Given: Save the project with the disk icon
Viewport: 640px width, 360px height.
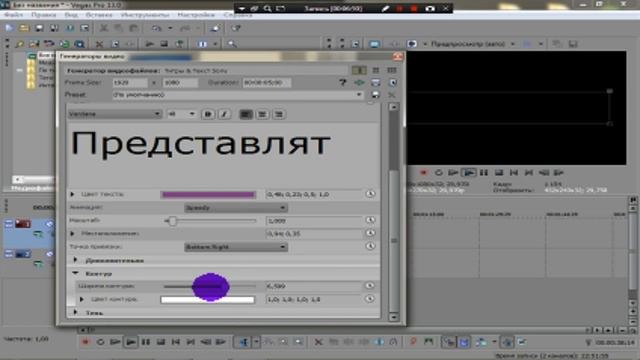Looking at the screenshot, I should [x=39, y=28].
